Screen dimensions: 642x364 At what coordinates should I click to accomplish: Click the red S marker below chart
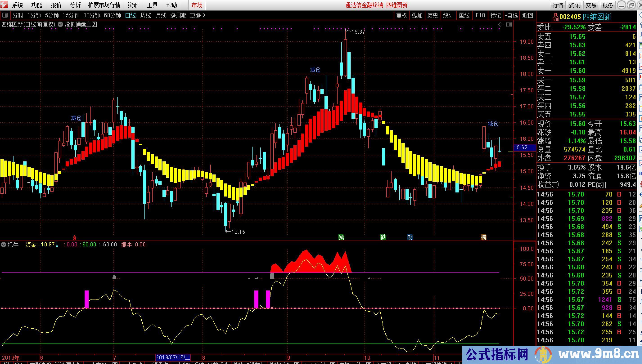point(74,237)
